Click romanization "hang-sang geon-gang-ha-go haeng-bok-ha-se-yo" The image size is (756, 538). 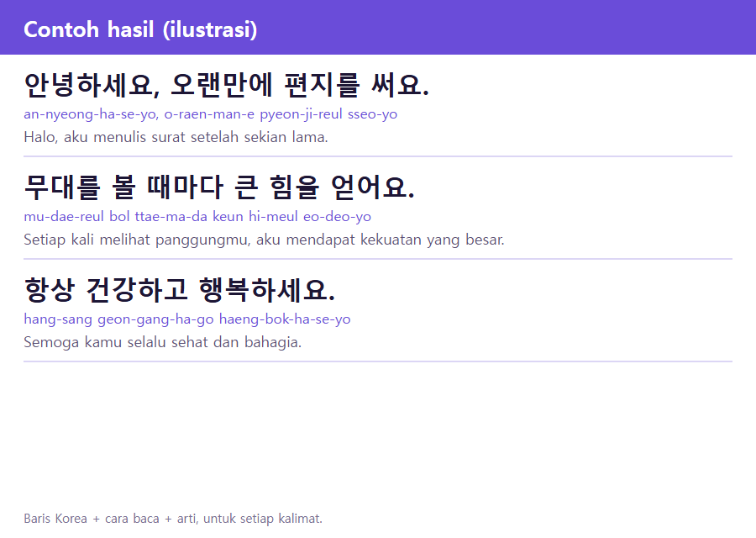187,319
